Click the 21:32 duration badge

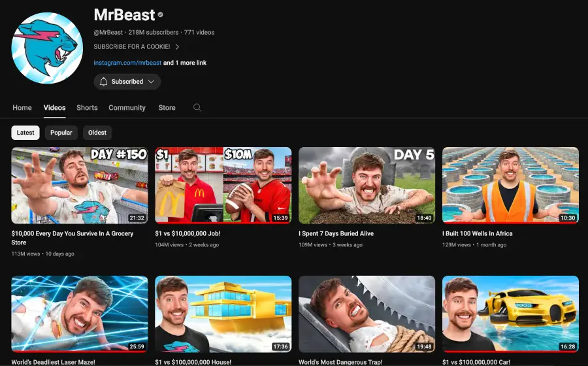[137, 218]
